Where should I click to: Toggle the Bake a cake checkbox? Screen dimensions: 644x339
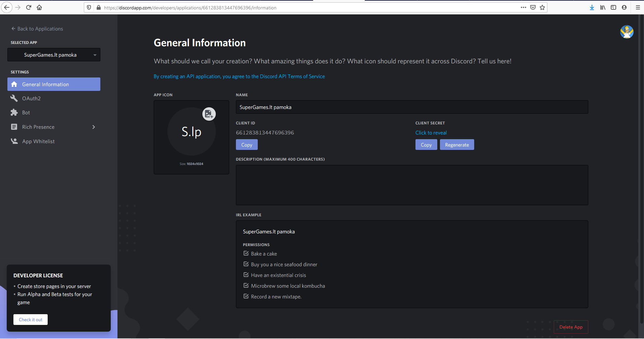pos(246,253)
